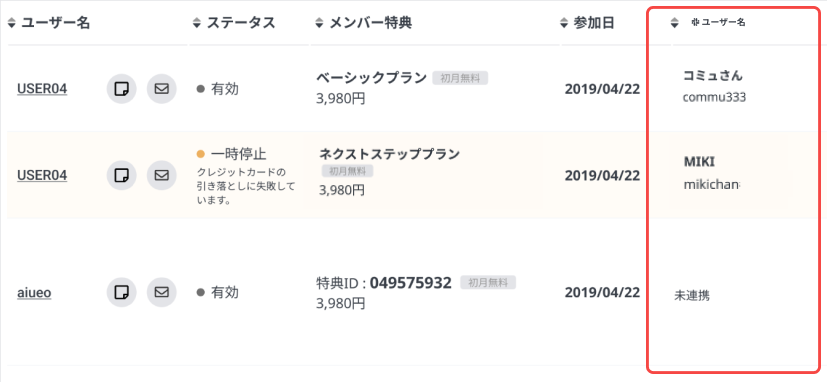Screen dimensions: 827x382
Task: Toggle sort arrows in the Slack ユーザー名 column
Action: [x=674, y=23]
